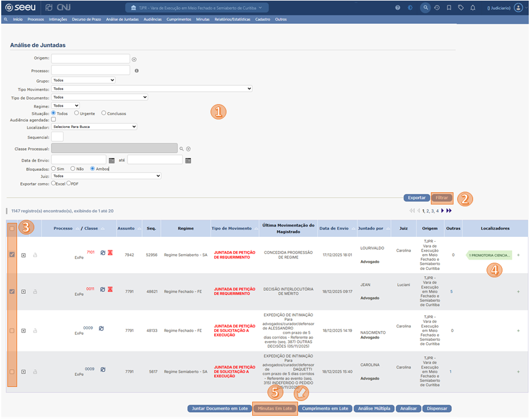Screen dimensions: 530x420
Task: Click the tag icon in top bar
Action: point(461,7)
